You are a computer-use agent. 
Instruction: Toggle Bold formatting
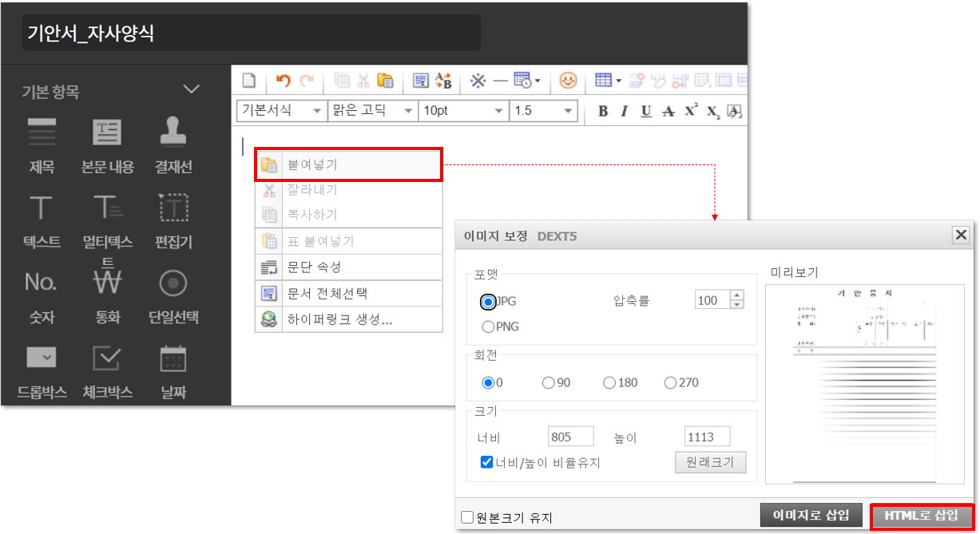click(x=603, y=111)
